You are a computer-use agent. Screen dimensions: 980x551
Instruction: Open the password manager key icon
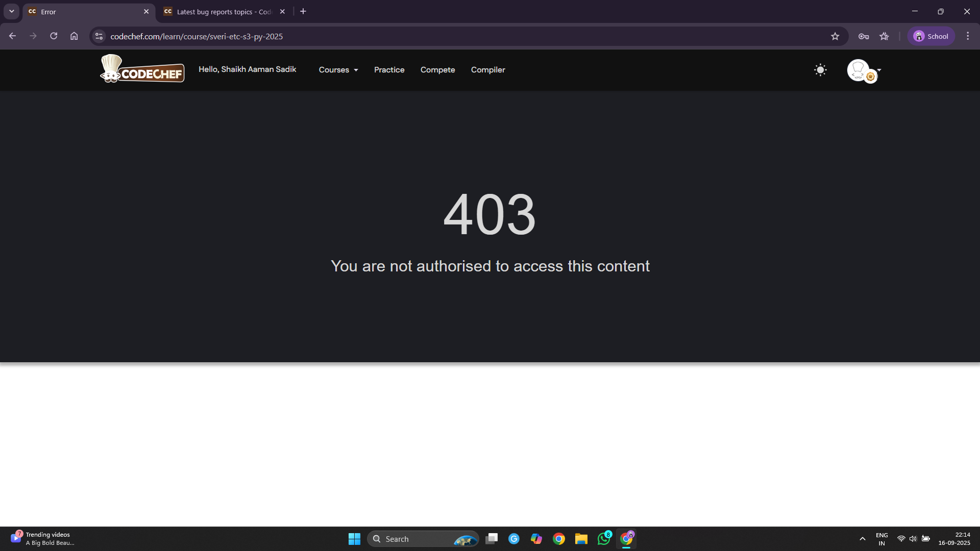[x=864, y=36]
